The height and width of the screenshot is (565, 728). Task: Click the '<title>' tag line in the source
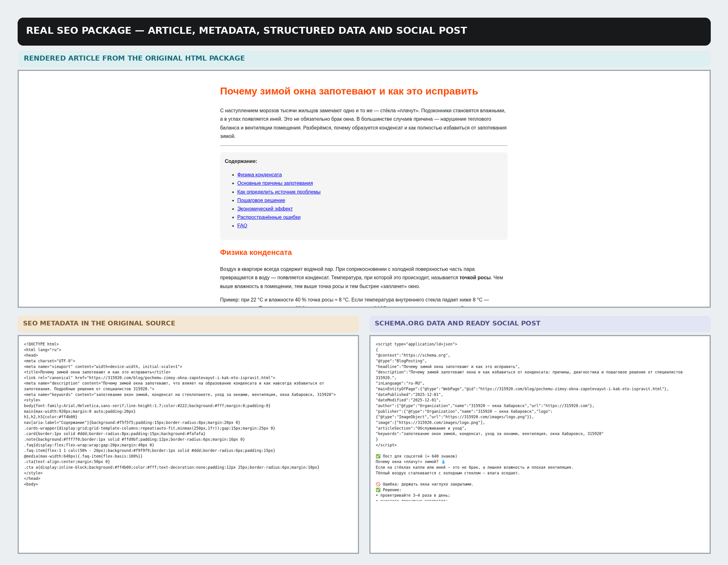coord(97,372)
